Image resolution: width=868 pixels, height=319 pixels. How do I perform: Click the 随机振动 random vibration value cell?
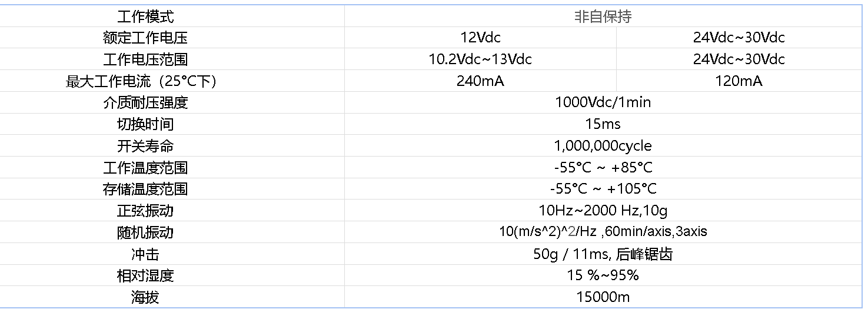pyautogui.click(x=603, y=232)
